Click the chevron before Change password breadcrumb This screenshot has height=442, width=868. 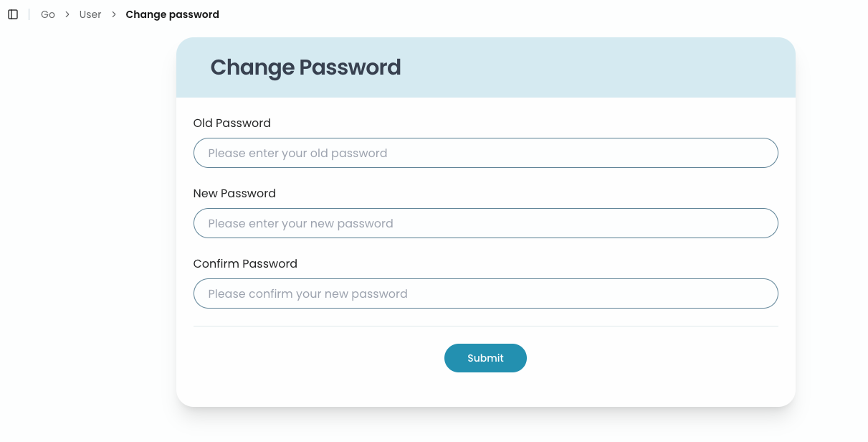[113, 14]
